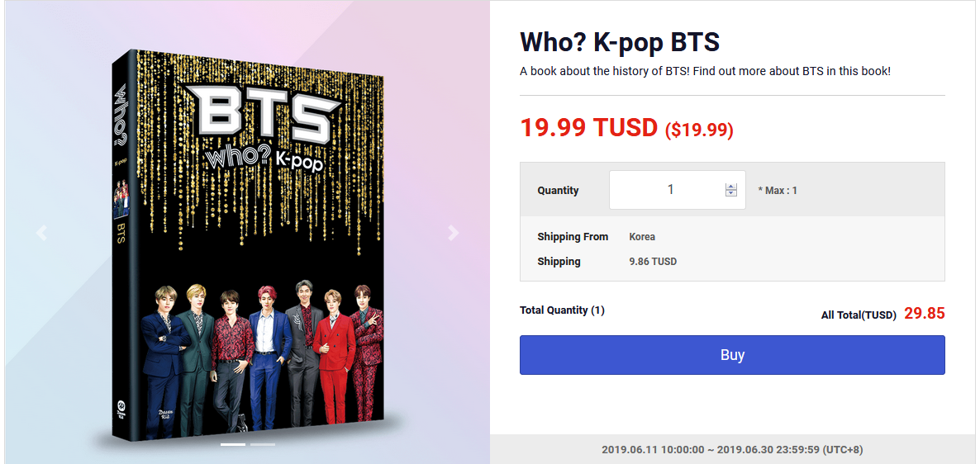Image resolution: width=980 pixels, height=464 pixels.
Task: Click the previous image arrow in carousel
Action: 41,234
